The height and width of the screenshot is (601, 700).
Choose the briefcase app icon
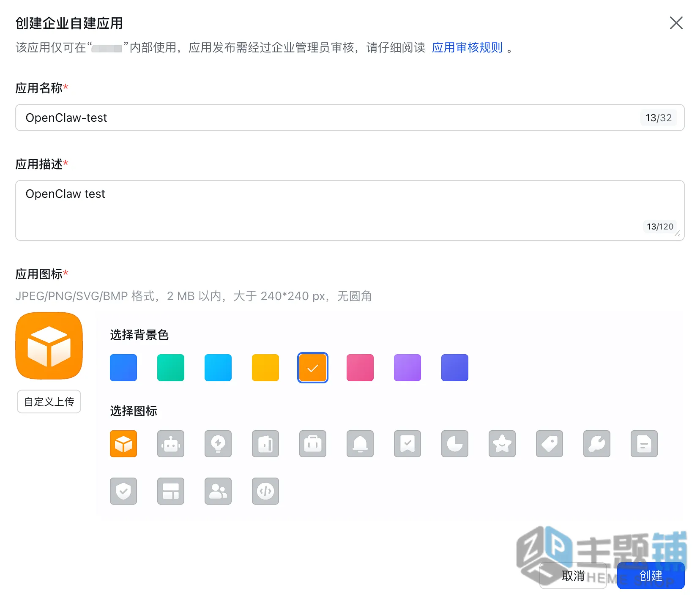(x=313, y=444)
